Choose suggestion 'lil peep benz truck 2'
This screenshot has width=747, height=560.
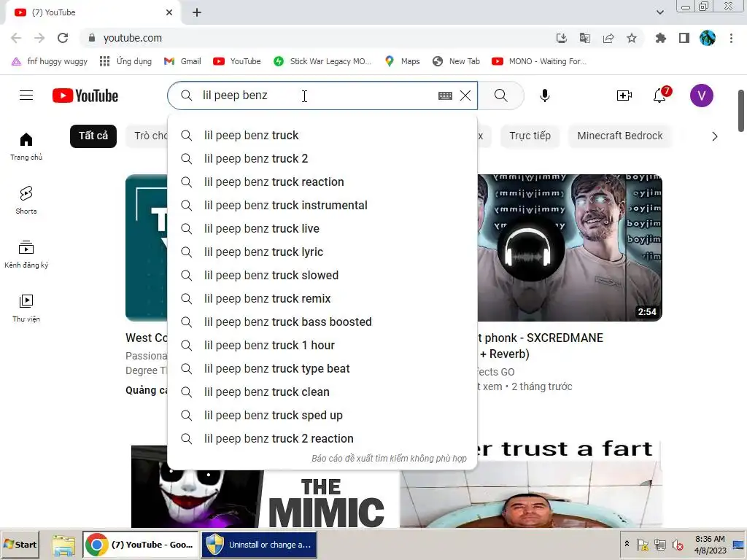[x=322, y=158]
